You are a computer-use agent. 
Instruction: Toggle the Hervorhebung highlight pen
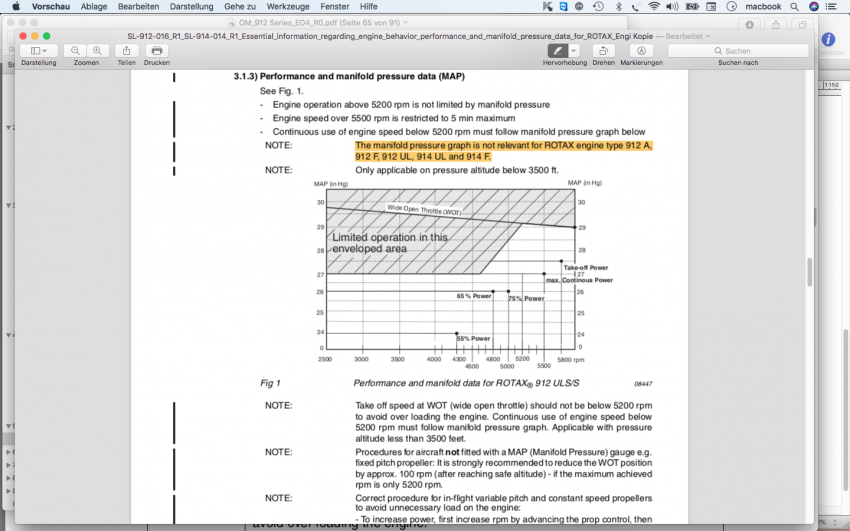tap(558, 50)
